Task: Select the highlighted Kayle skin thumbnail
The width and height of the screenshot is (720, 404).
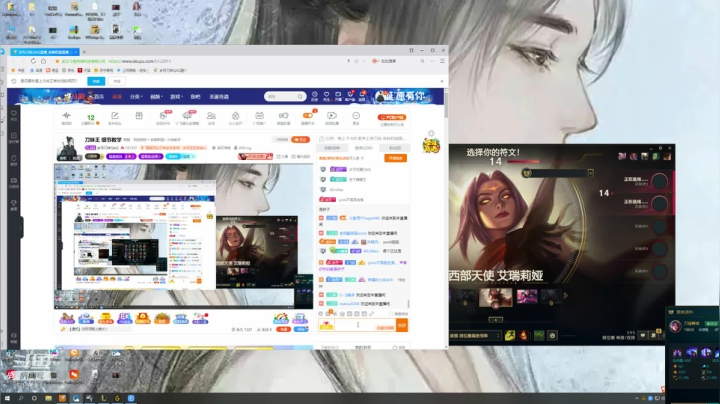Action: tap(495, 297)
